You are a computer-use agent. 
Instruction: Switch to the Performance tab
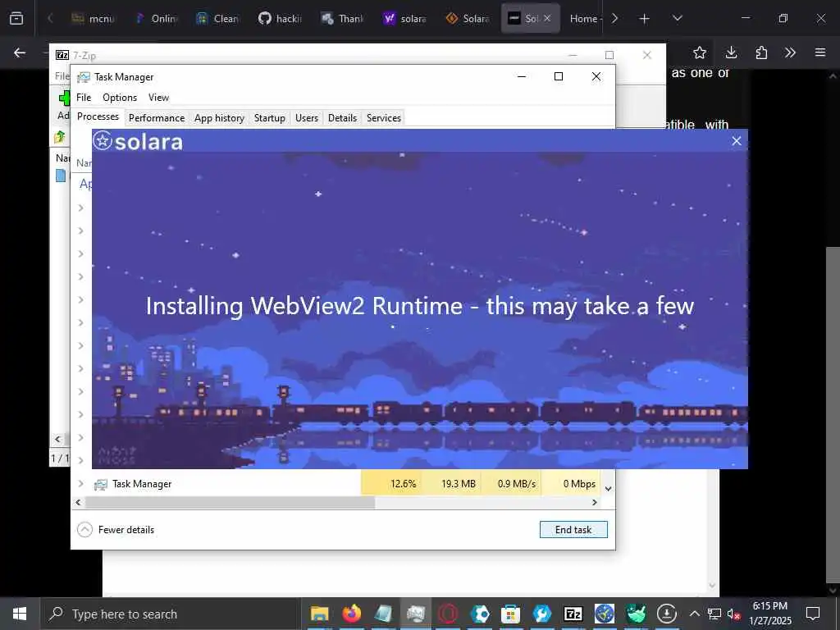point(157,118)
